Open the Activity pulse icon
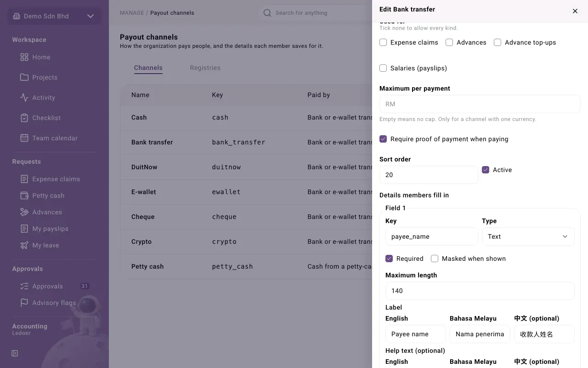Image resolution: width=588 pixels, height=368 pixels. coord(24,98)
